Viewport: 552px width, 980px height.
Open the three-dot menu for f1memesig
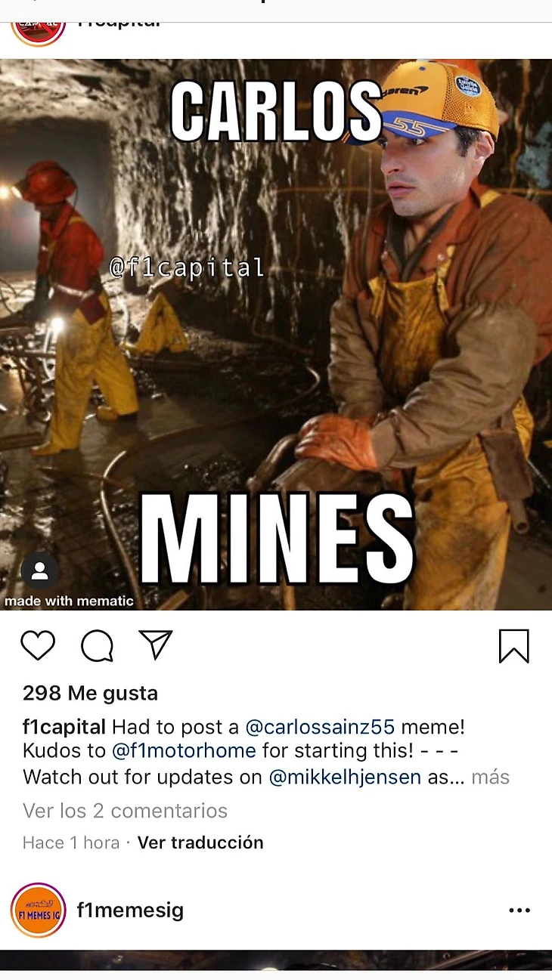[x=519, y=910]
